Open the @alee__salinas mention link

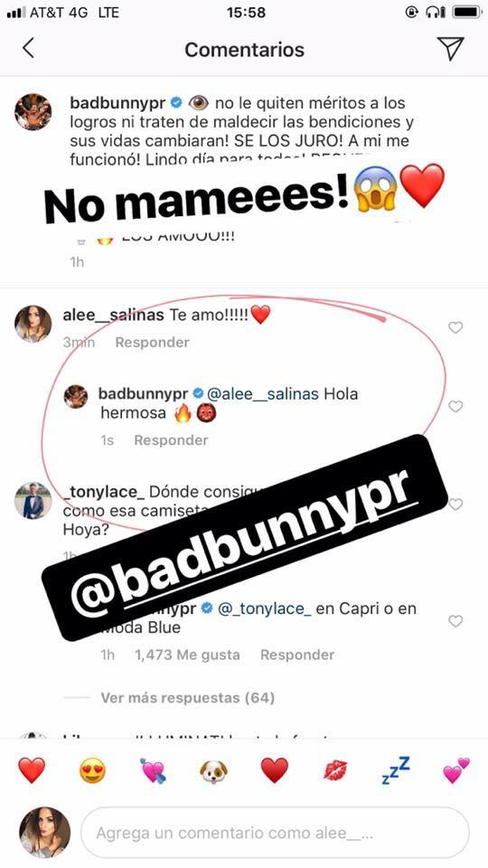[x=263, y=394]
